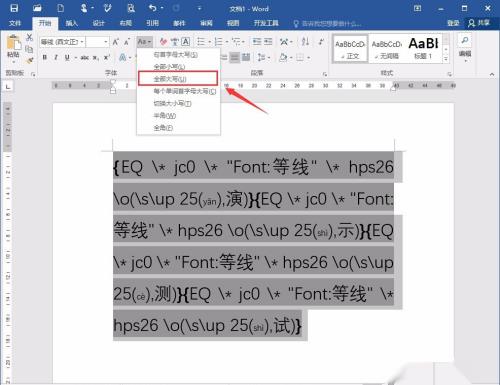This screenshot has width=500, height=385.
Task: Open the font size dropdown
Action: point(97,42)
